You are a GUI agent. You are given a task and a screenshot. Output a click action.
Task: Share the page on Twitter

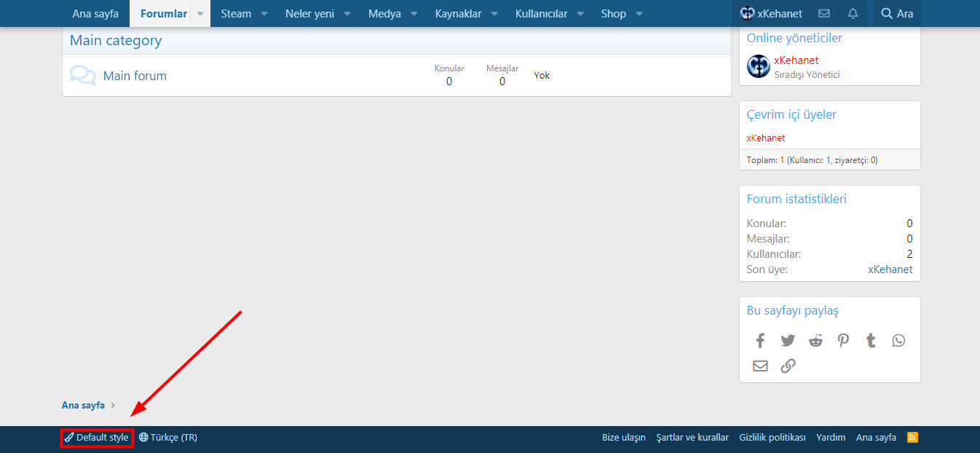point(788,340)
